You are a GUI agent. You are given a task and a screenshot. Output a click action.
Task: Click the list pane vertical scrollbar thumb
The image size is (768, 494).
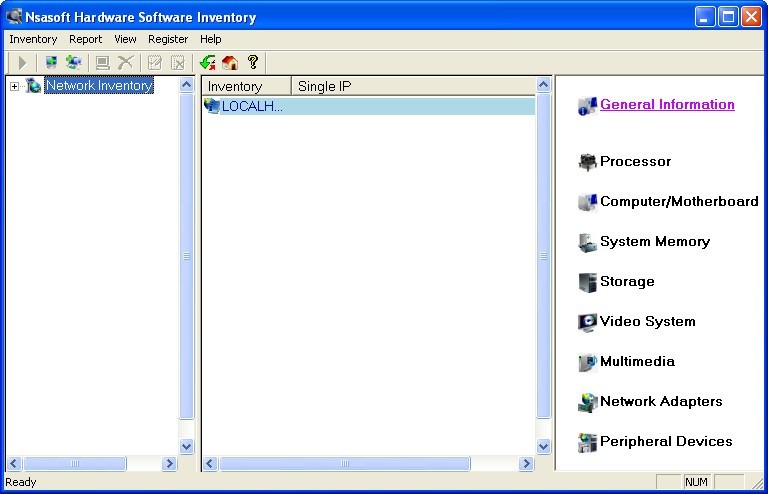point(543,256)
